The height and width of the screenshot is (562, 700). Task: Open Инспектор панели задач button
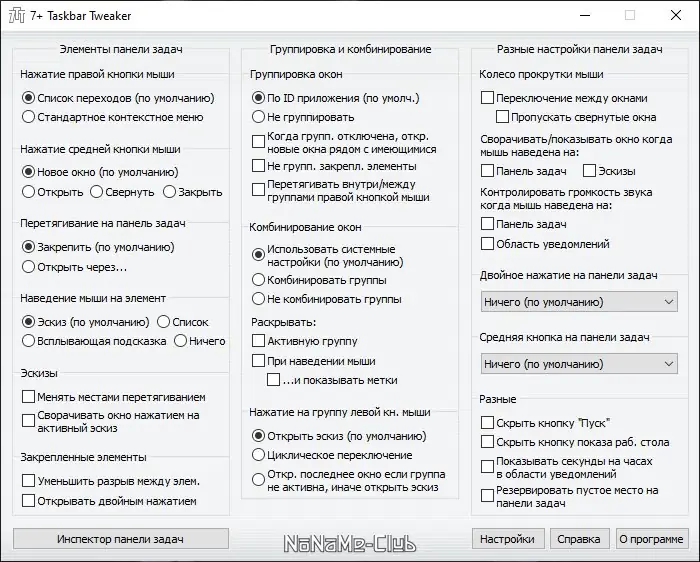click(121, 539)
